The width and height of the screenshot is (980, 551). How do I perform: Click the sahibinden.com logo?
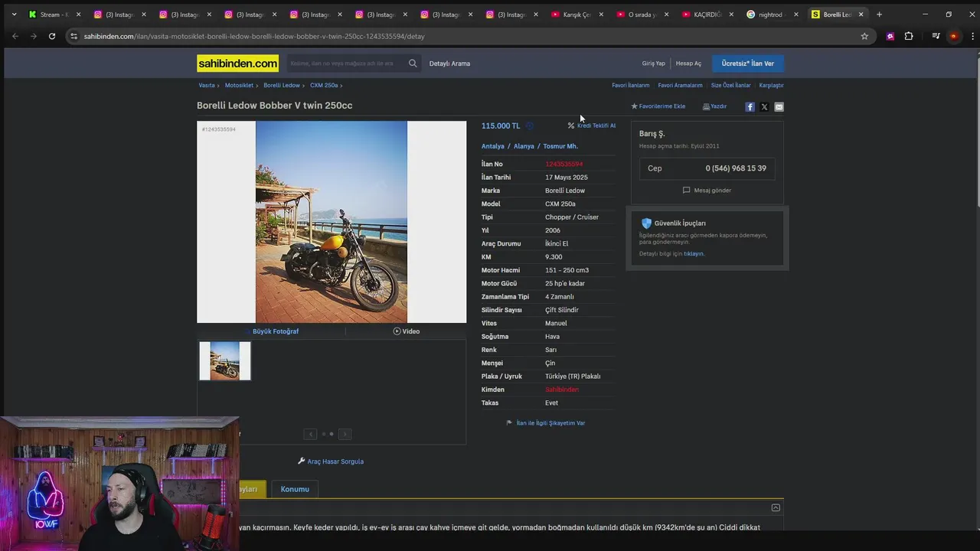238,64
